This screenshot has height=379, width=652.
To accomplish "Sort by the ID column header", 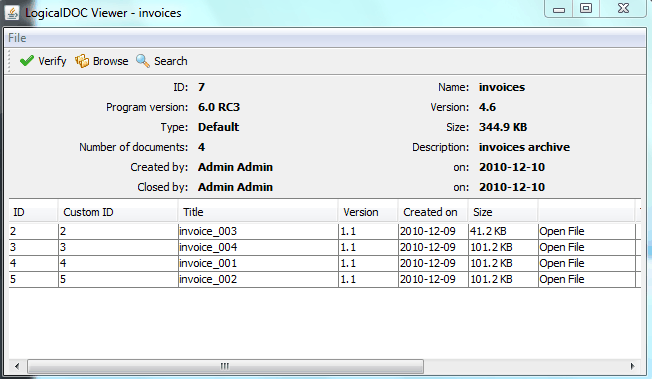I will pos(33,212).
